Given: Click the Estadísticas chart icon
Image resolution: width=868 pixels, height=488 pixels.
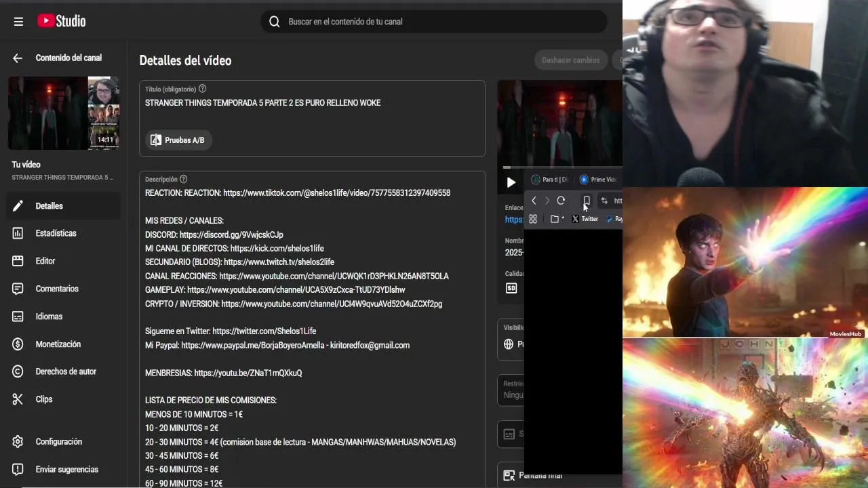Looking at the screenshot, I should point(18,233).
